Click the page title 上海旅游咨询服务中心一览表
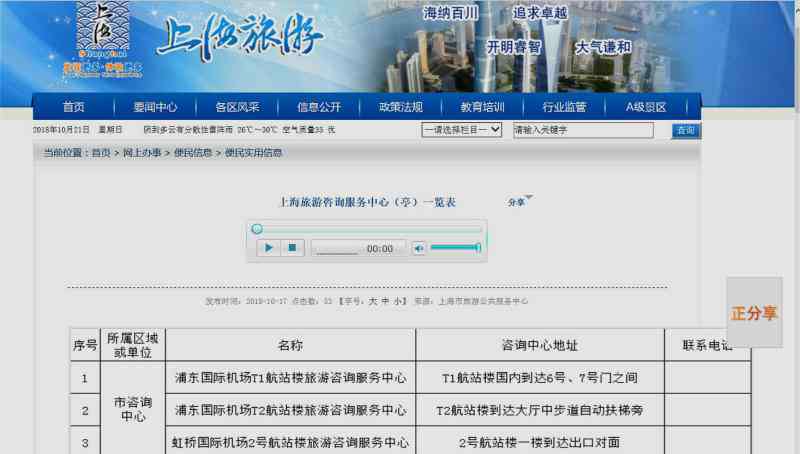 (367, 202)
